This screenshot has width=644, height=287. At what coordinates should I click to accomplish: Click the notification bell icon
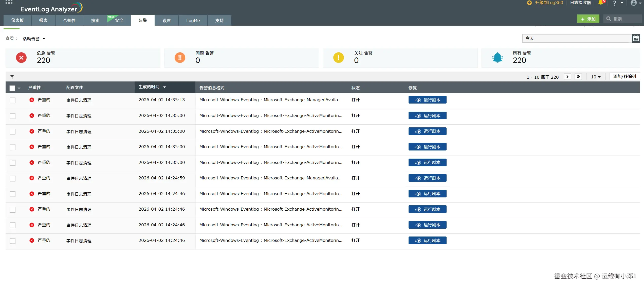600,3
